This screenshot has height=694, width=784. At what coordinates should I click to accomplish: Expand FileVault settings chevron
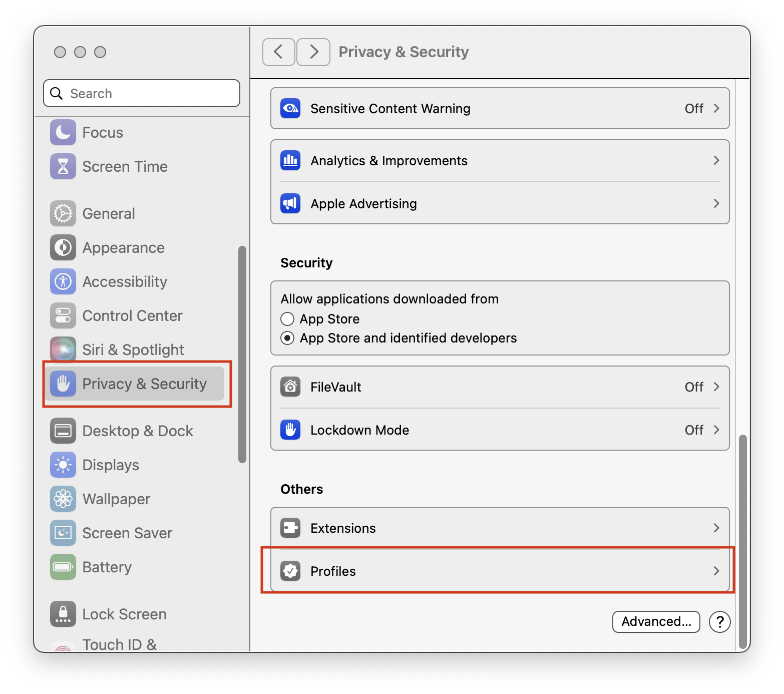click(x=716, y=387)
